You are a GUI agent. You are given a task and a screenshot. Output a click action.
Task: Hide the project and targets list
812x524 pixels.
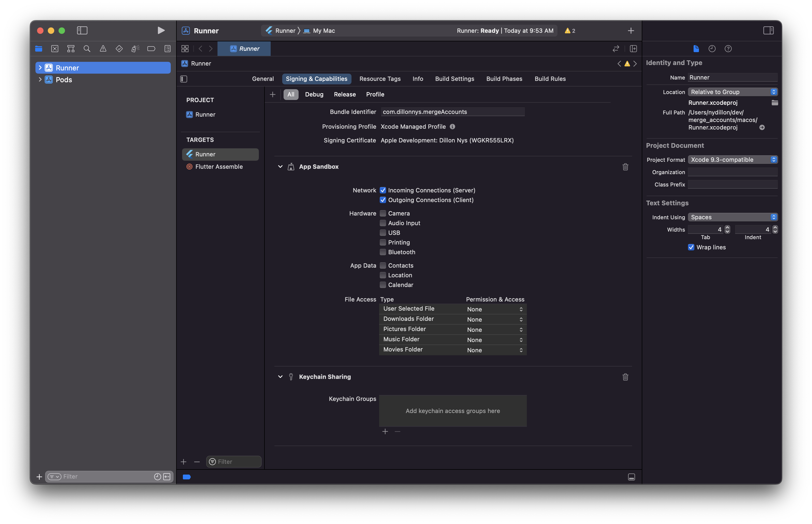(x=184, y=79)
